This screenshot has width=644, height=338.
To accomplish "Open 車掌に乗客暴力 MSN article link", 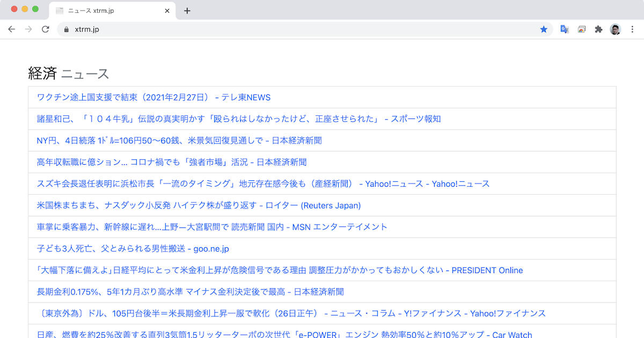I will (212, 227).
